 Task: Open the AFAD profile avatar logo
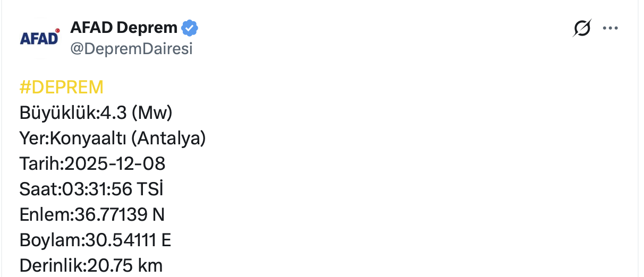pos(39,38)
